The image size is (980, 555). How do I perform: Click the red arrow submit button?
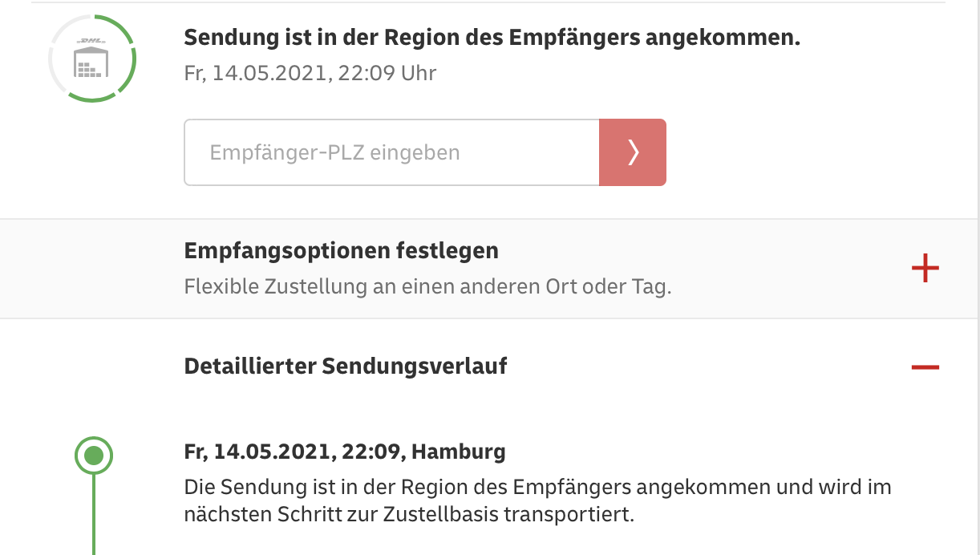tap(632, 152)
